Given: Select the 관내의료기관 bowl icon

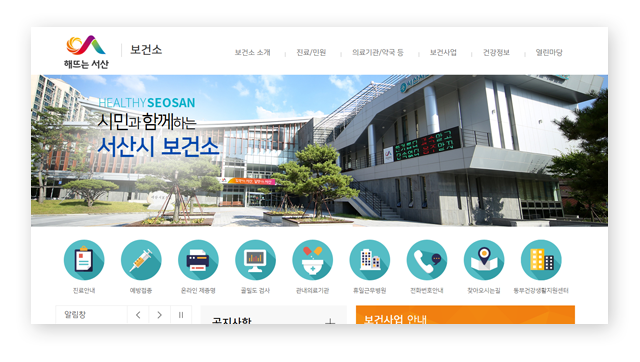Looking at the screenshot, I should (x=313, y=260).
